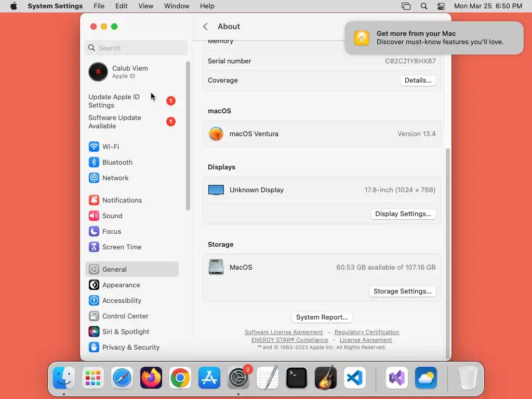Open Notifications settings
The height and width of the screenshot is (399, 532).
coord(131,200)
